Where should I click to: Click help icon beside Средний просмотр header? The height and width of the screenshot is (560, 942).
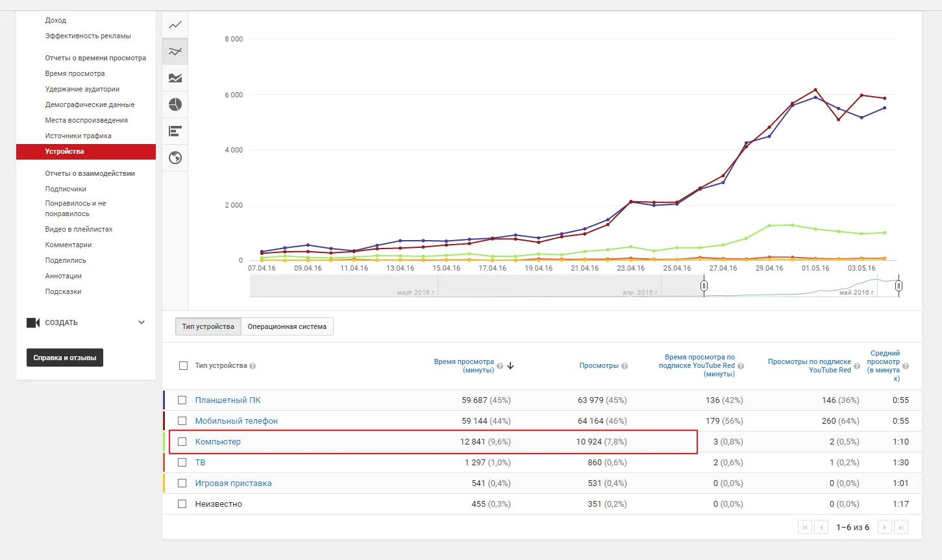[906, 366]
